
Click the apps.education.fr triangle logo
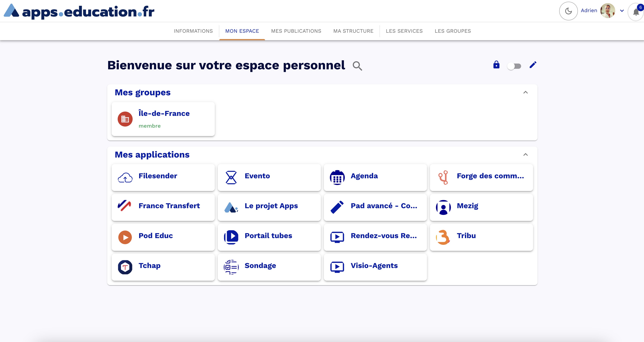click(x=11, y=10)
